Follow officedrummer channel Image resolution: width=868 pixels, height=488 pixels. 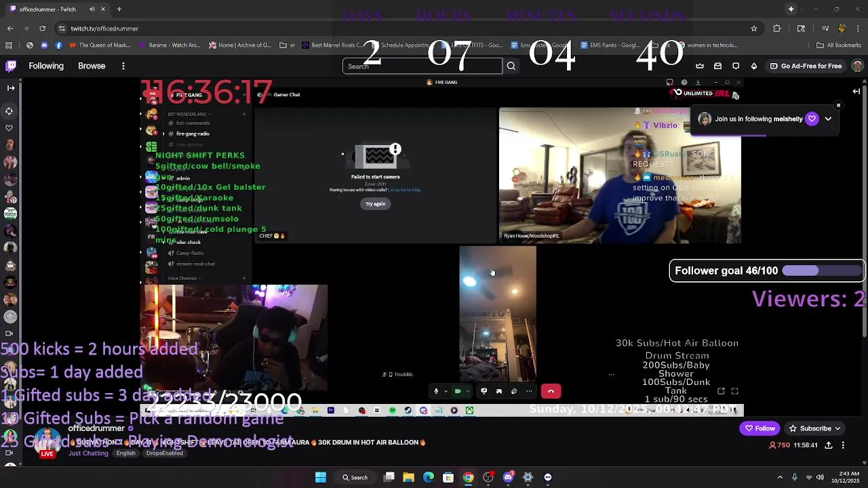click(x=759, y=428)
